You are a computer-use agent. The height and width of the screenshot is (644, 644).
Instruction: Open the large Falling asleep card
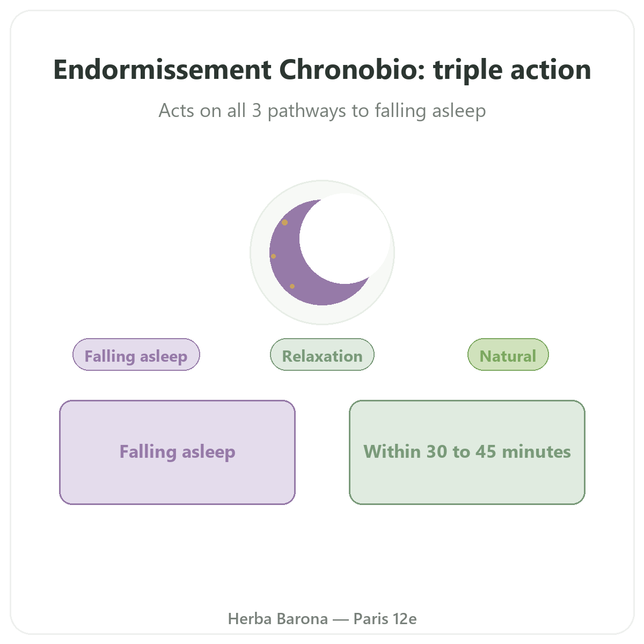click(177, 452)
